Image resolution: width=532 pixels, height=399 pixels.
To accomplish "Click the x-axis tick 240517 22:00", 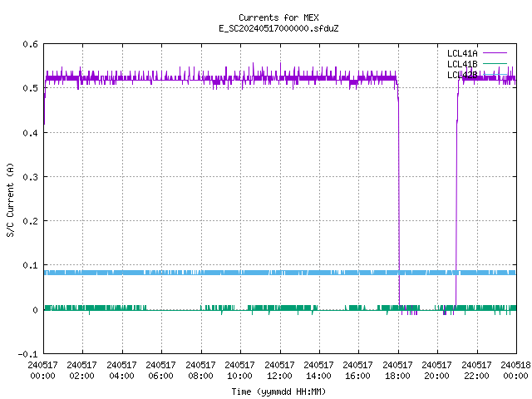I will tap(476, 370).
